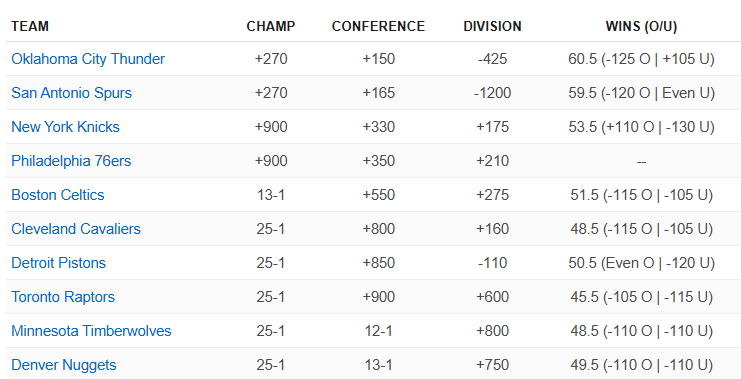Viewport: 741px width, 379px height.
Task: Open the Toronto Raptors team page
Action: [63, 297]
